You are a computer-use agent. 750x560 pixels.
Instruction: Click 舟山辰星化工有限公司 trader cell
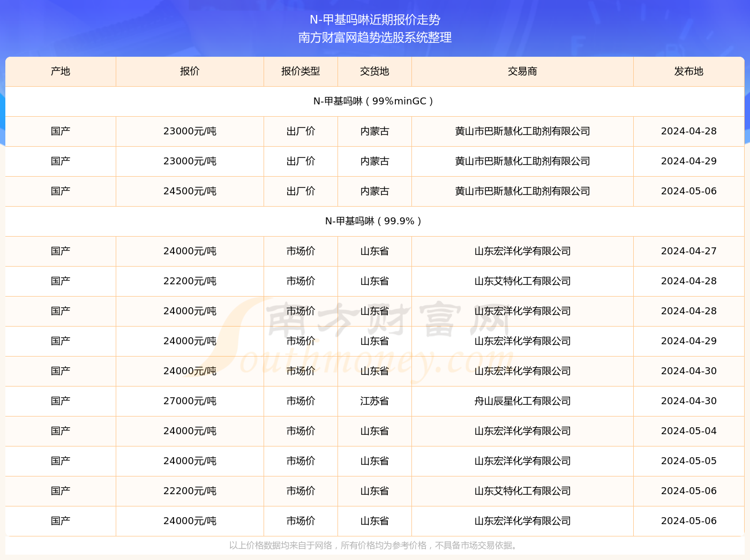(522, 401)
